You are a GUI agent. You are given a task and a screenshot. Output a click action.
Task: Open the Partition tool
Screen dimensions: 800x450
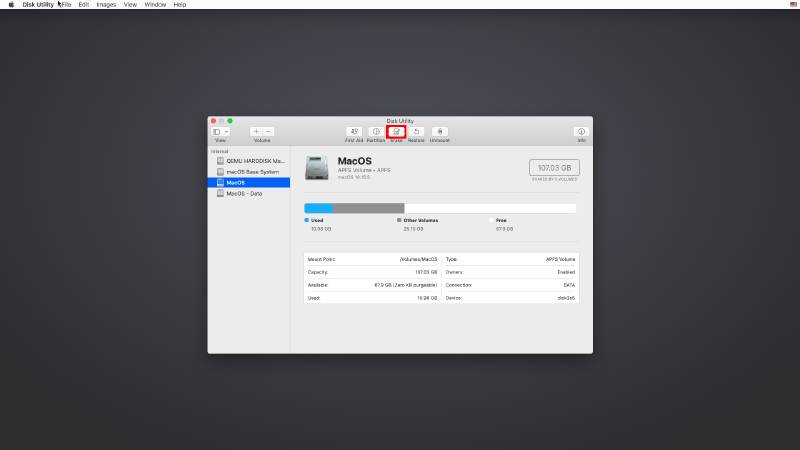pos(376,131)
